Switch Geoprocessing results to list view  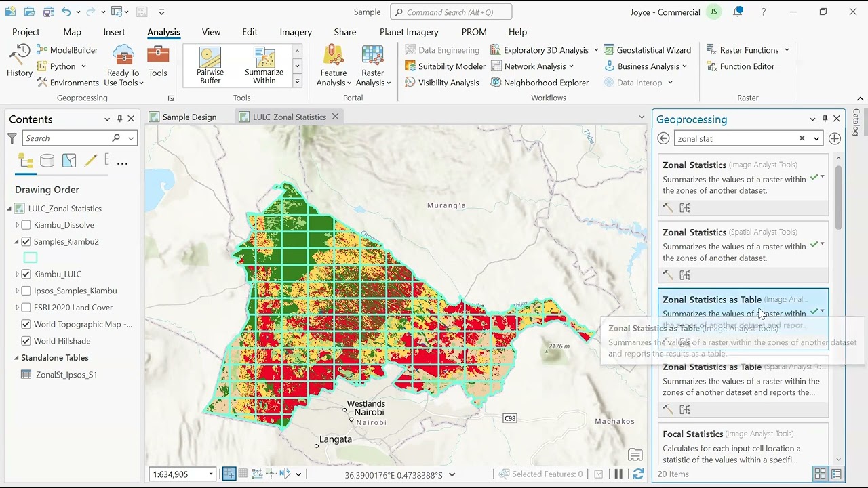(x=836, y=474)
